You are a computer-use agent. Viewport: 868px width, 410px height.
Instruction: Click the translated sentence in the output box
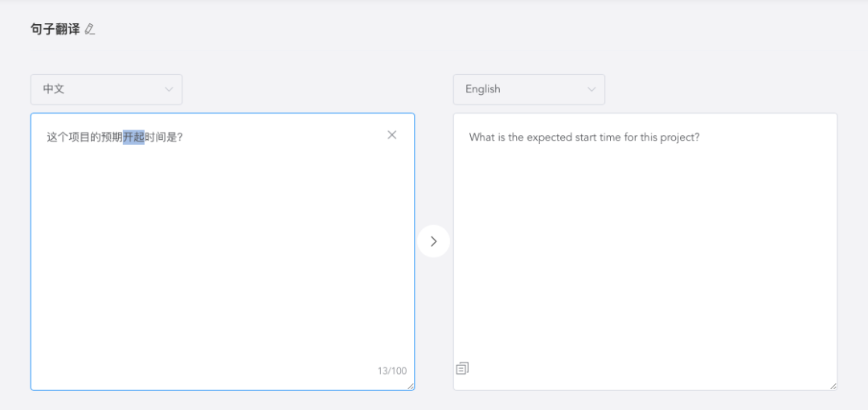tap(584, 137)
